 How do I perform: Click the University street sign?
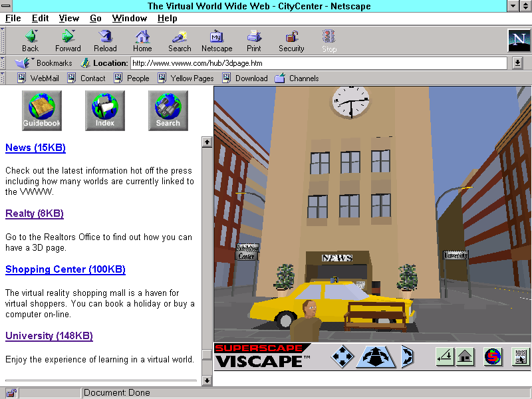456,255
